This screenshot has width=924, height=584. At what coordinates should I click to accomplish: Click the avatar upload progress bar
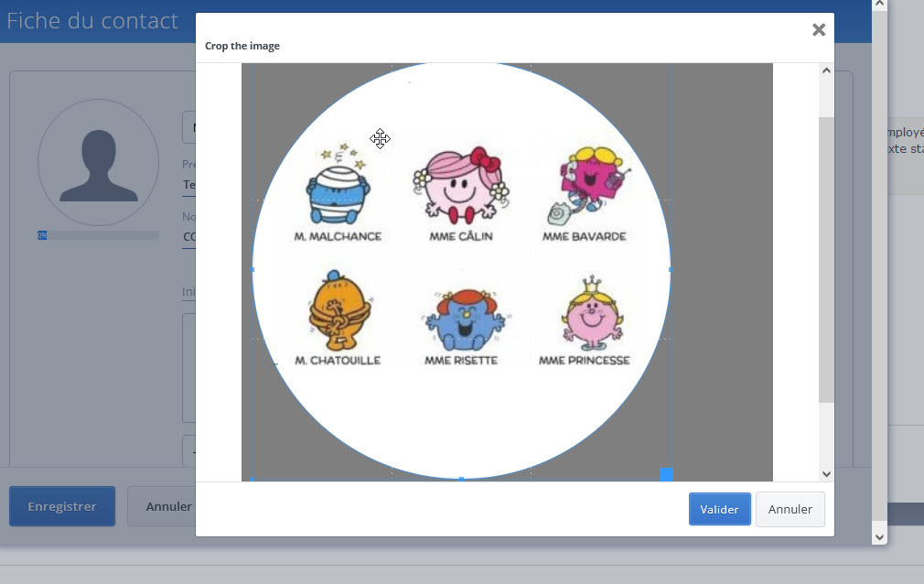pos(99,235)
